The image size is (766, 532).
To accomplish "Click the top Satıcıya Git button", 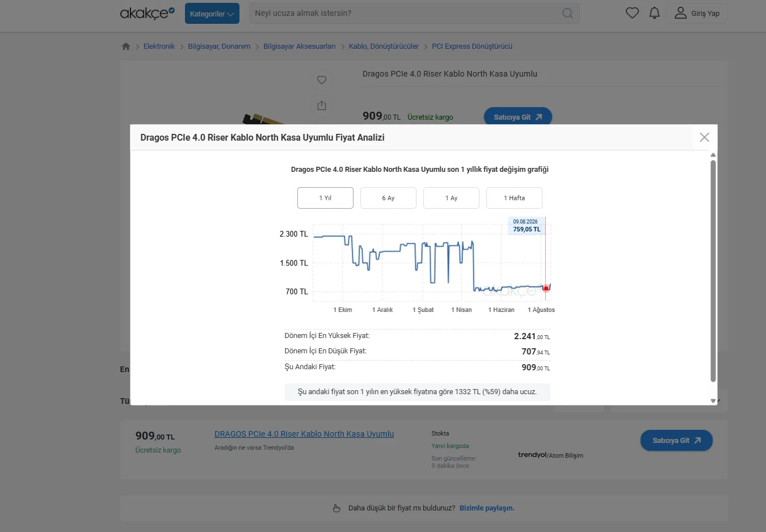I will 518,117.
